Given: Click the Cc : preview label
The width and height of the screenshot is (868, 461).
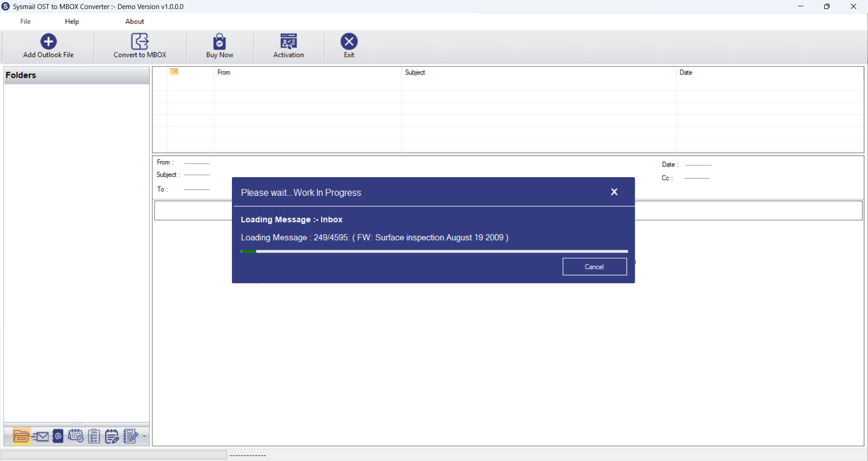Looking at the screenshot, I should [x=667, y=178].
